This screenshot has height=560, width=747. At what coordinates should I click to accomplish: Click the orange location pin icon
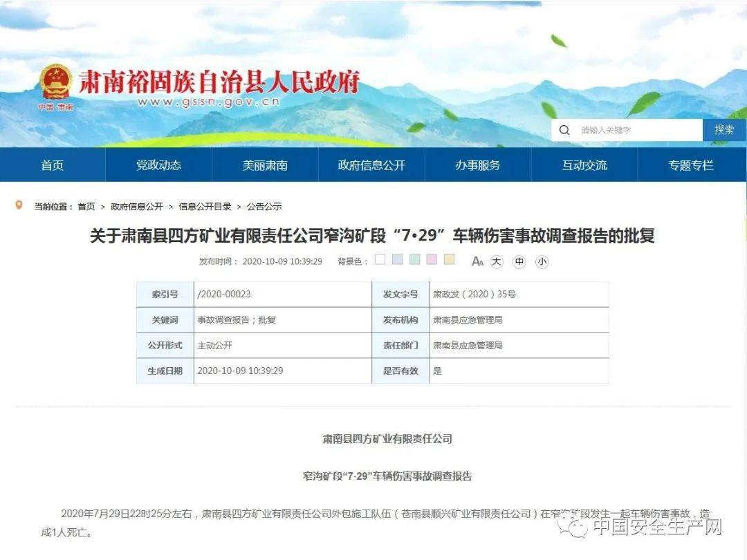click(19, 205)
